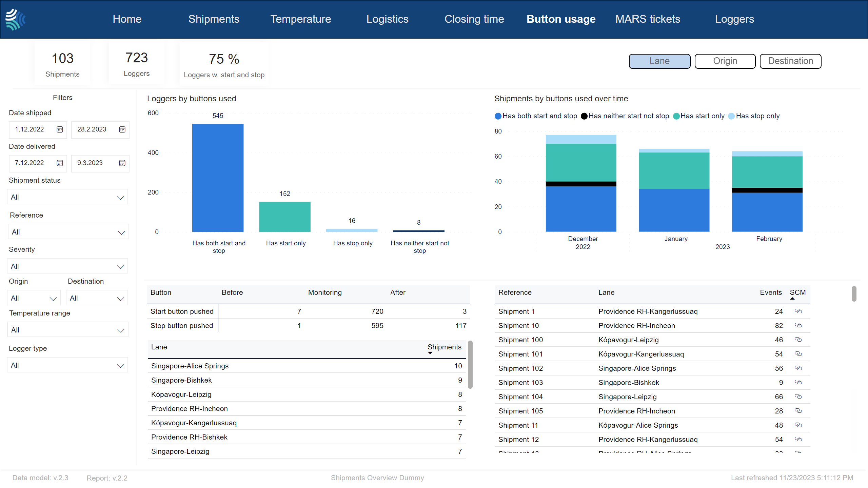
Task: Click sort arrow under SCM column header
Action: tap(792, 299)
